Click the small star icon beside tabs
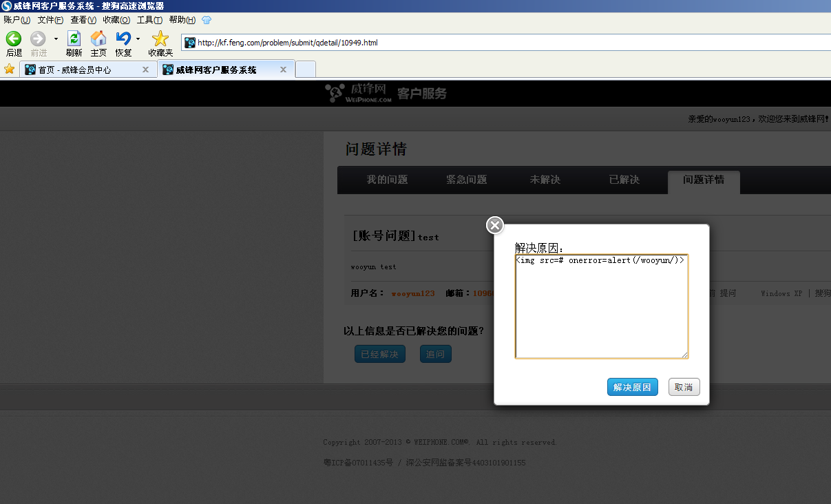 (x=9, y=69)
